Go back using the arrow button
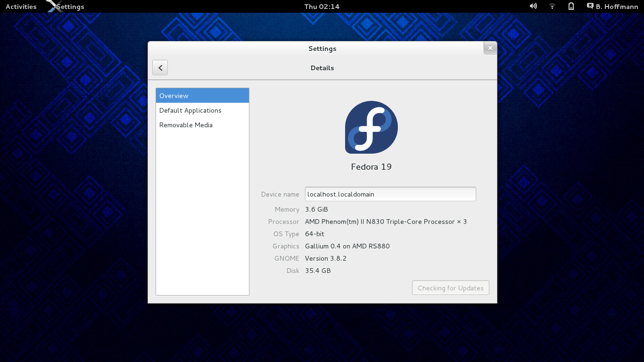The height and width of the screenshot is (362, 644). click(x=160, y=68)
